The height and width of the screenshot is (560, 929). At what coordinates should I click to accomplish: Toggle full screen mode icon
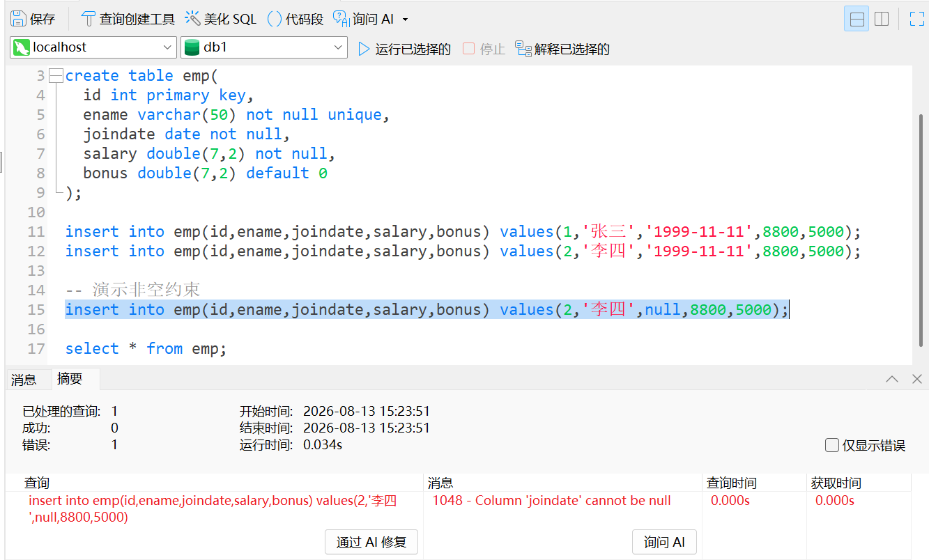917,19
